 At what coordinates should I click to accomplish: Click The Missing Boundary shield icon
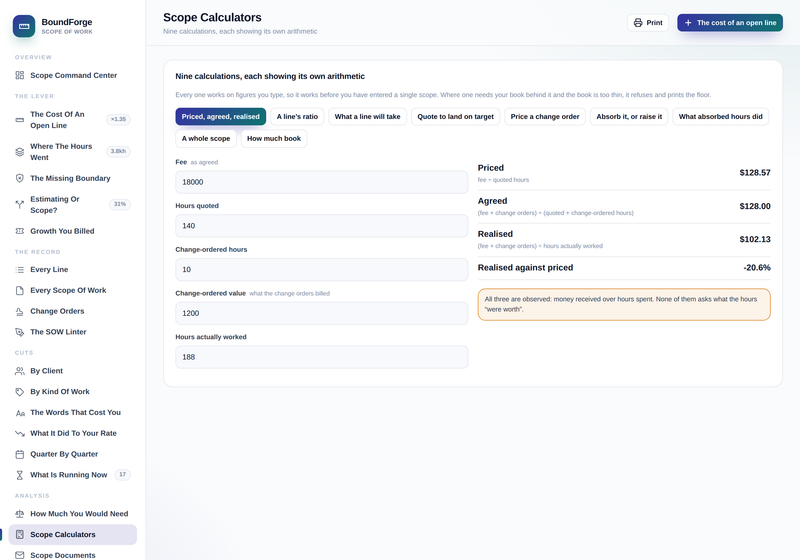[19, 178]
